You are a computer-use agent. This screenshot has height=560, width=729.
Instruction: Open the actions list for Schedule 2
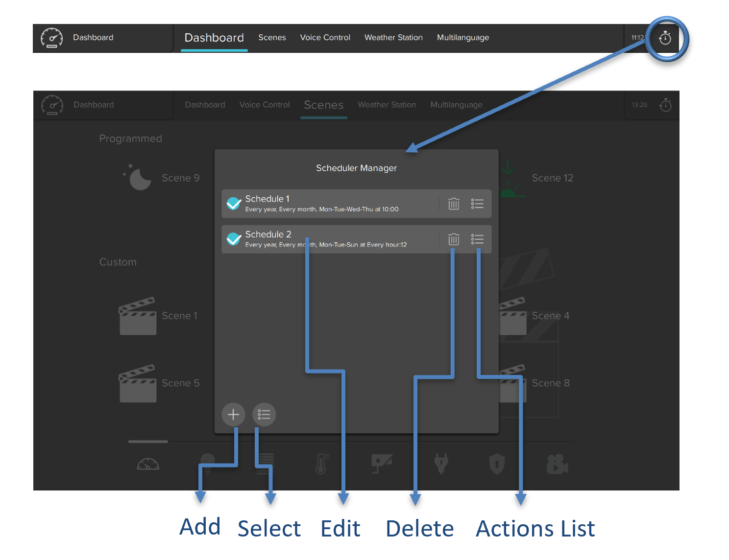point(477,239)
